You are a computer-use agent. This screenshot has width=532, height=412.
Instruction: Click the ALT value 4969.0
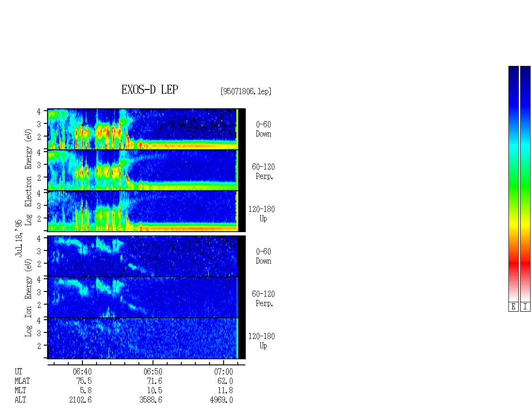click(222, 400)
